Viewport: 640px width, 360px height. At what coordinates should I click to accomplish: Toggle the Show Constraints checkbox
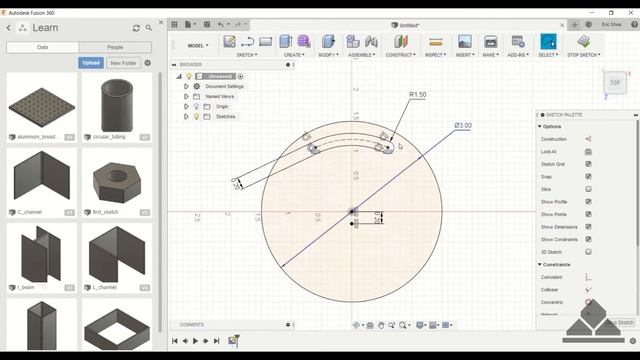click(588, 240)
